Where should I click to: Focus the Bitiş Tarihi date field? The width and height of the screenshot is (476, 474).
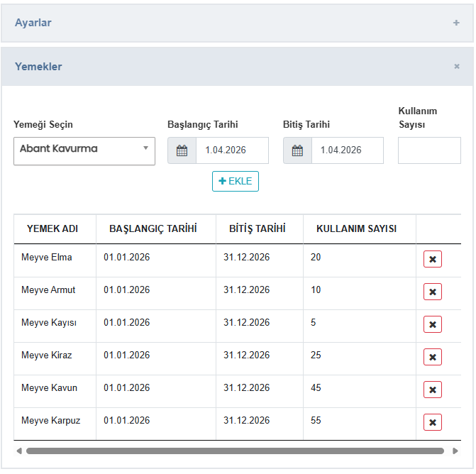click(x=347, y=150)
